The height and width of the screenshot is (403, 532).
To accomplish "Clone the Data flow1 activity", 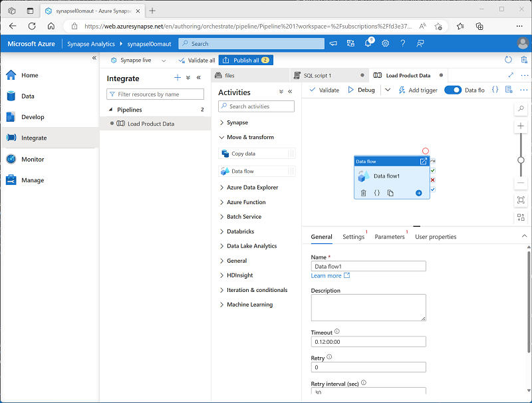I will (390, 193).
